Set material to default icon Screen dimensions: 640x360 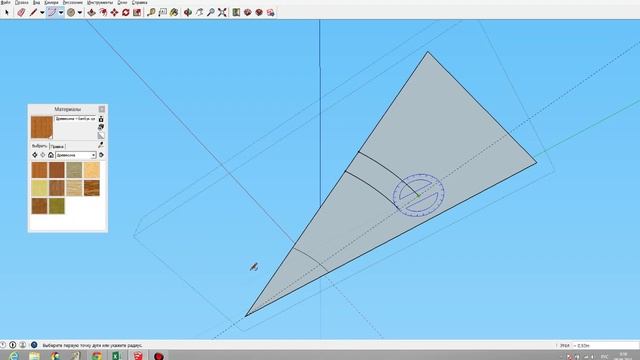(x=101, y=135)
